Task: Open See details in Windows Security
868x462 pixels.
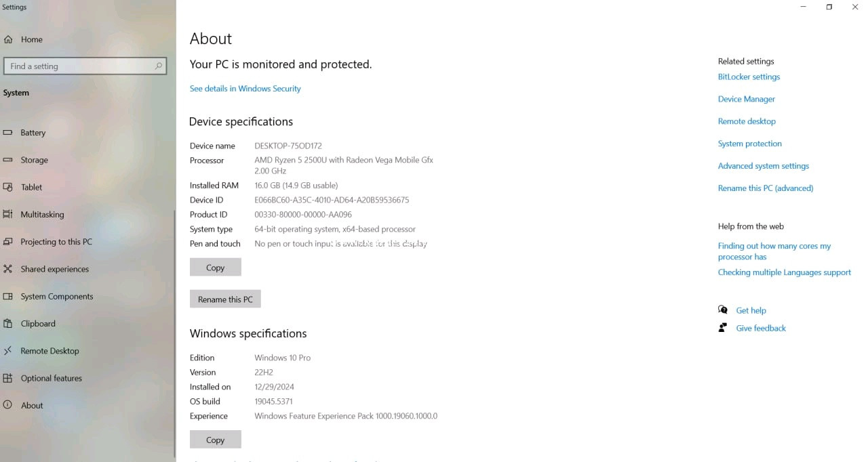Action: point(245,89)
